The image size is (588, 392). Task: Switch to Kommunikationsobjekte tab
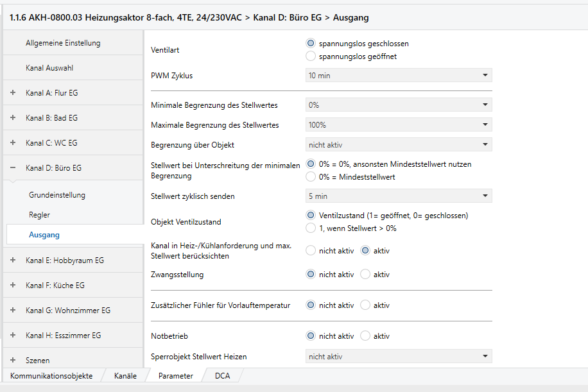click(51, 376)
